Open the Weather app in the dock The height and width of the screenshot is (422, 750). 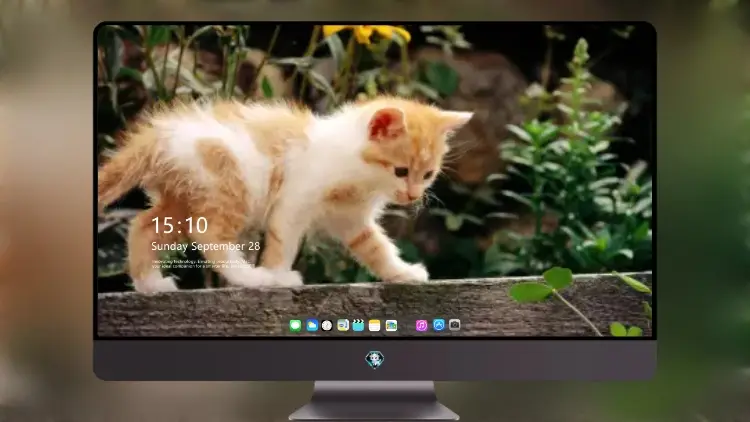312,325
